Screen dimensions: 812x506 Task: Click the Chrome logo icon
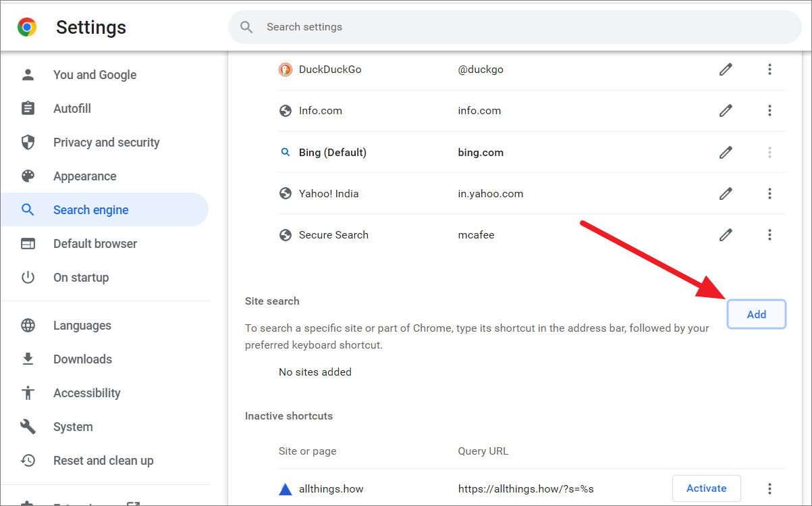[27, 27]
